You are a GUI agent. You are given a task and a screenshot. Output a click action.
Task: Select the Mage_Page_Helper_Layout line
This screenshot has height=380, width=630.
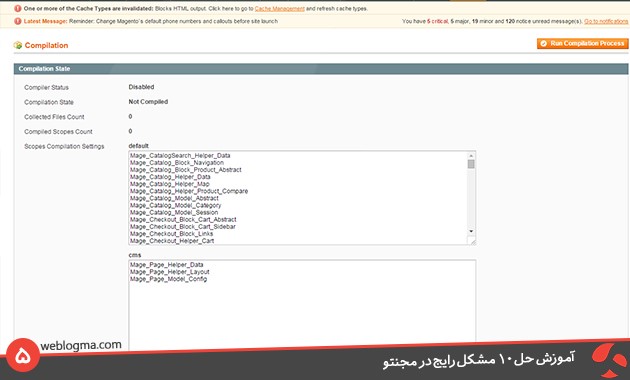(170, 272)
